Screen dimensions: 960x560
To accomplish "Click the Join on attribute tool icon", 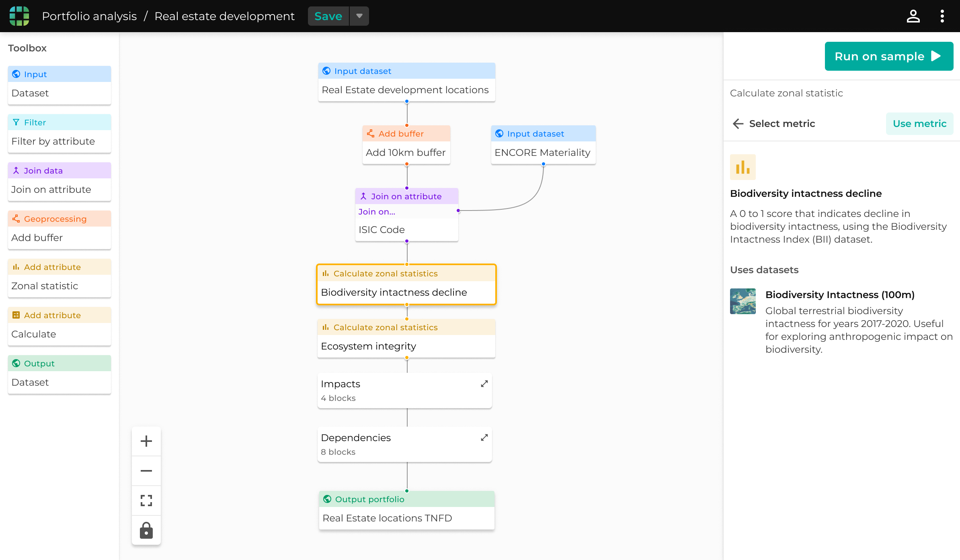I will [16, 170].
